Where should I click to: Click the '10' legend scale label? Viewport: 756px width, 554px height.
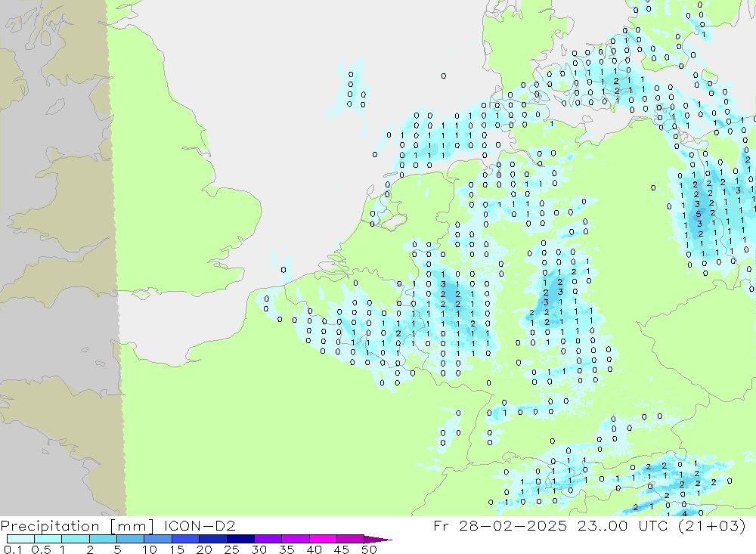coord(150,549)
